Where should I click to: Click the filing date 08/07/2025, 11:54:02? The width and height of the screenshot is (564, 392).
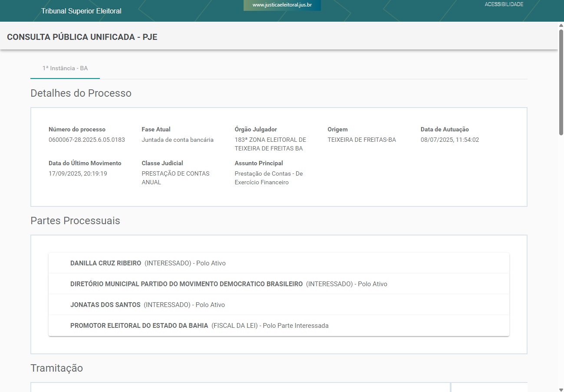pyautogui.click(x=449, y=140)
